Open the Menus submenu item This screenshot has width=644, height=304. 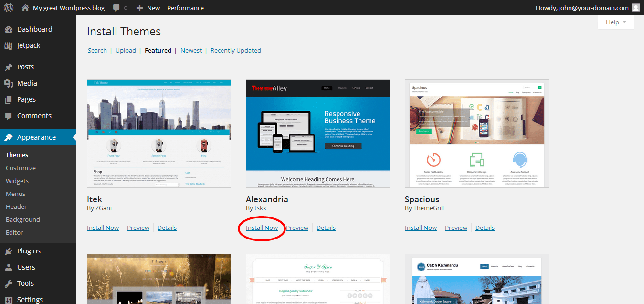[x=16, y=194]
